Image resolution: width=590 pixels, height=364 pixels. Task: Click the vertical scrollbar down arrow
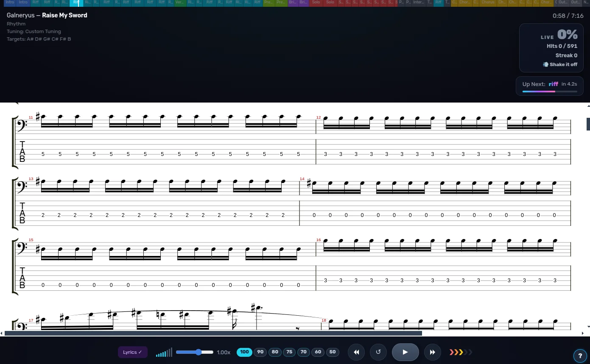tap(588, 327)
